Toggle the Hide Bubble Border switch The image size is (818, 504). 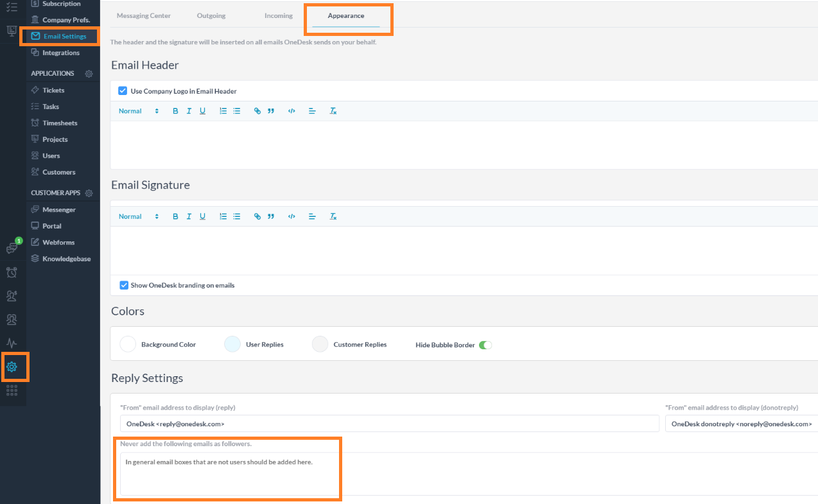485,345
